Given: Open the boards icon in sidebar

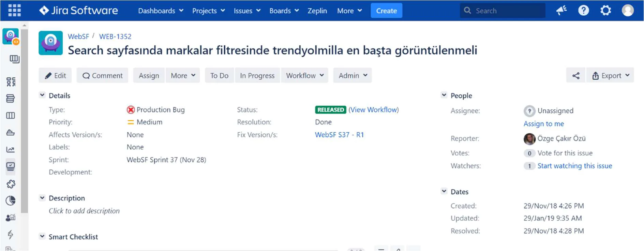Looking at the screenshot, I should (14, 59).
